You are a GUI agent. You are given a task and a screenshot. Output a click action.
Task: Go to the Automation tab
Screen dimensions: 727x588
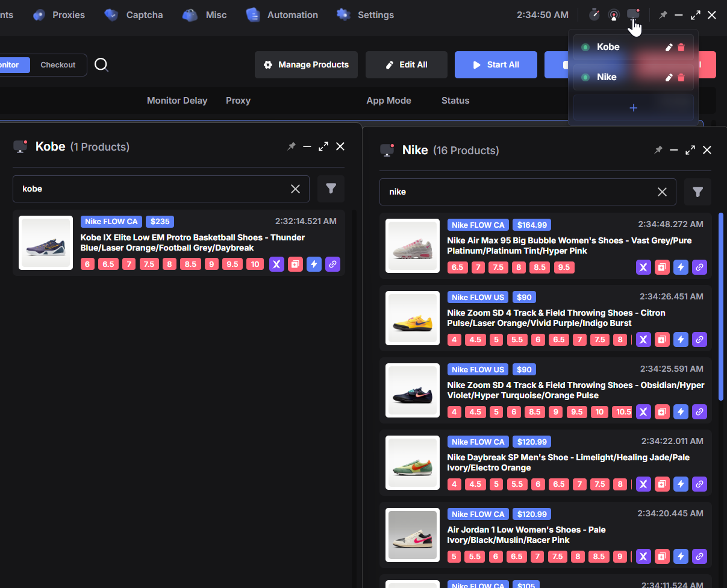point(281,15)
